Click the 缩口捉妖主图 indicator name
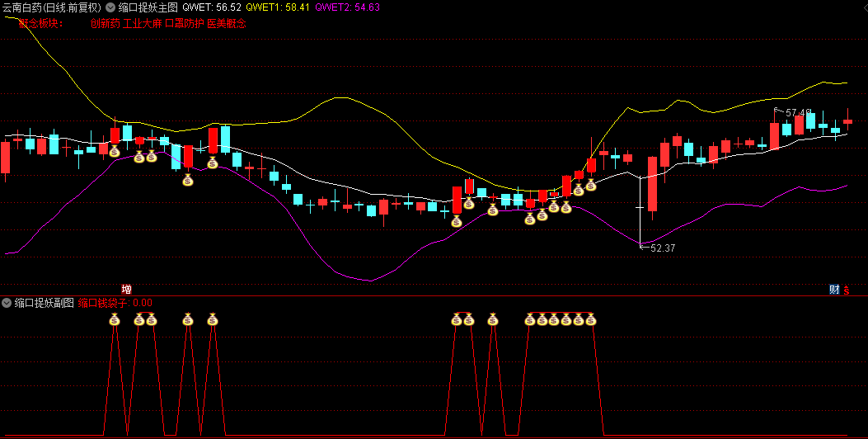The width and height of the screenshot is (868, 439). (x=148, y=7)
